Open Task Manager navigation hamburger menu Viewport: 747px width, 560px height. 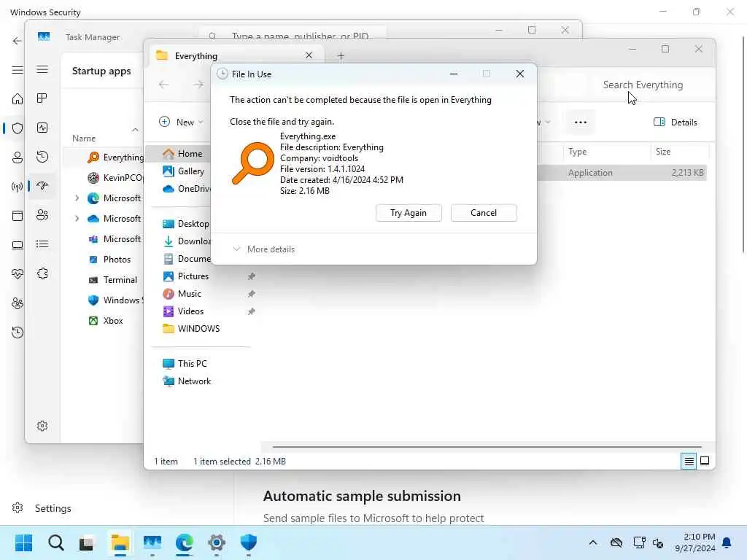[x=42, y=69]
